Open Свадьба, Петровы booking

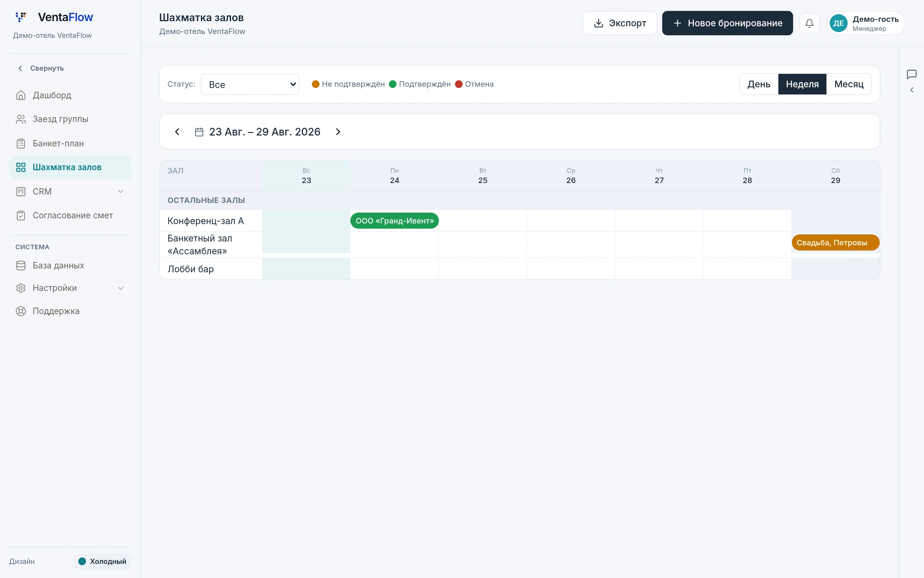point(835,242)
